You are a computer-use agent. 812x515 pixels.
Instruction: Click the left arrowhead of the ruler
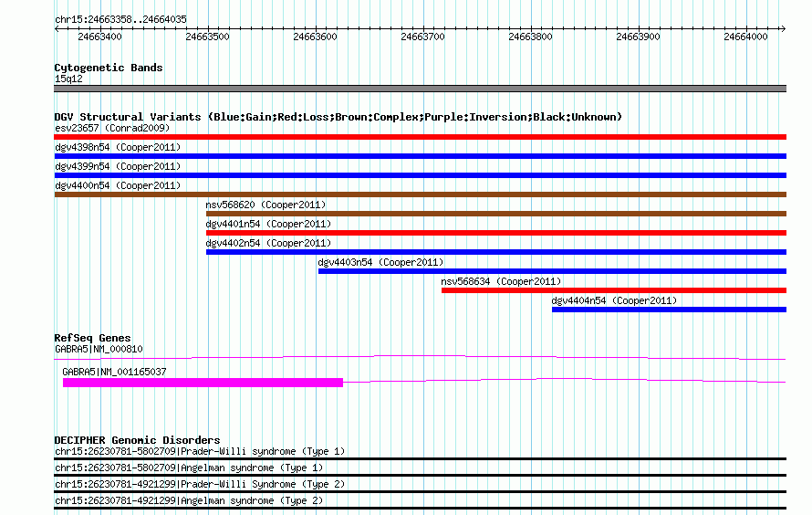pyautogui.click(x=57, y=28)
